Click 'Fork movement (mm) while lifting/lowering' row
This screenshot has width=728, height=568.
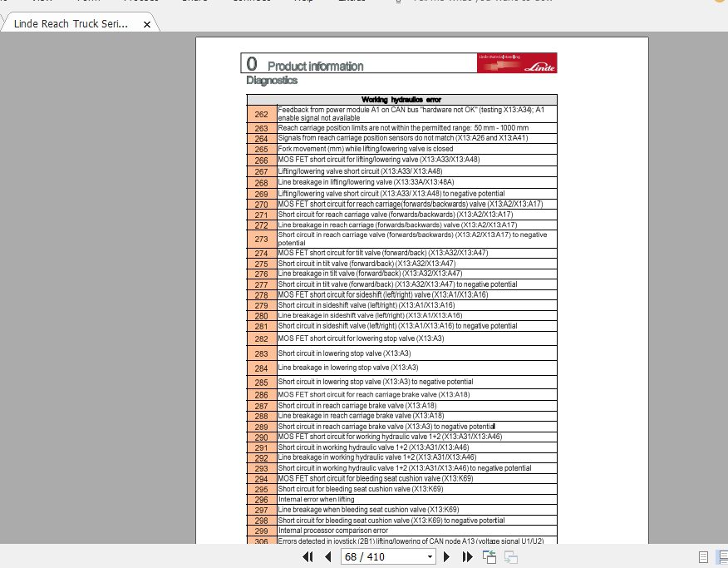[366, 149]
